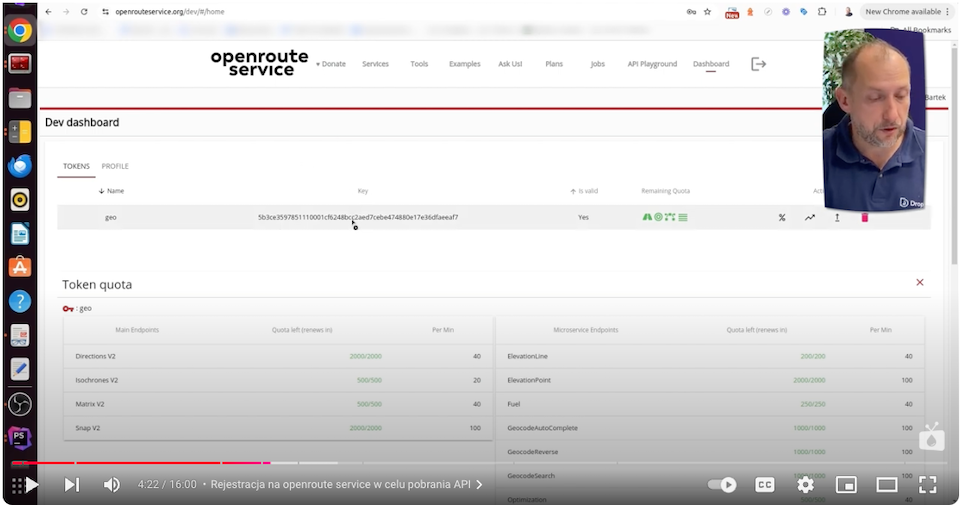
Task: Toggle closed captions on the video
Action: [765, 485]
